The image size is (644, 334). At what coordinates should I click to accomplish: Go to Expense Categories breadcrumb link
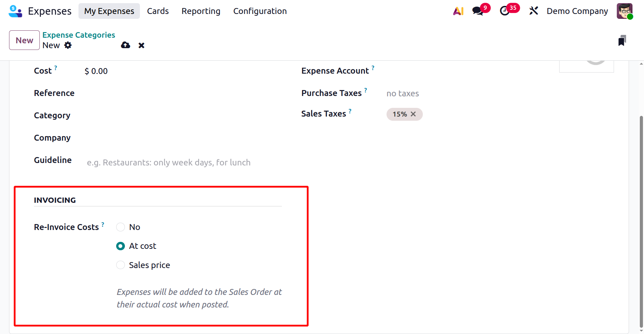[79, 35]
